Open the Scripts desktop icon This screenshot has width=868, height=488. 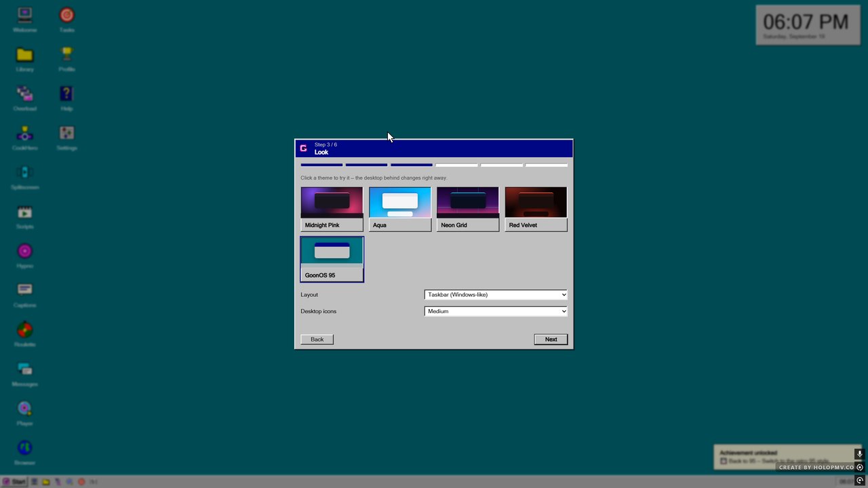click(24, 216)
